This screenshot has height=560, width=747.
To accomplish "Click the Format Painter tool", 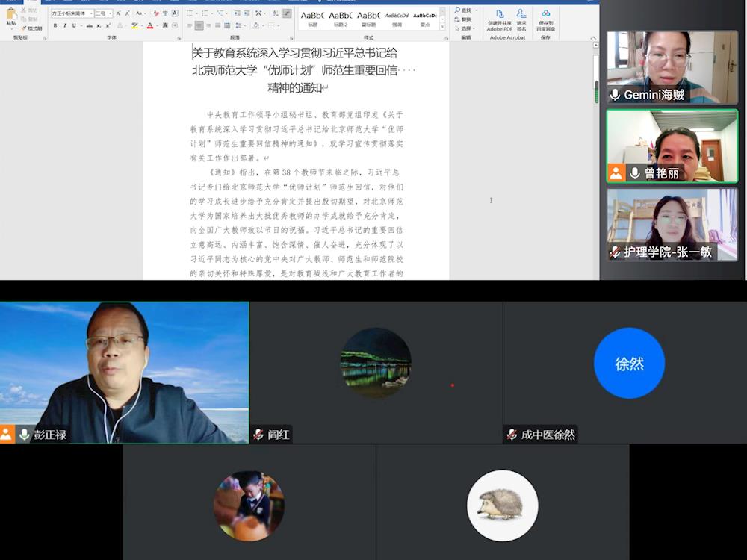I will 32,28.
